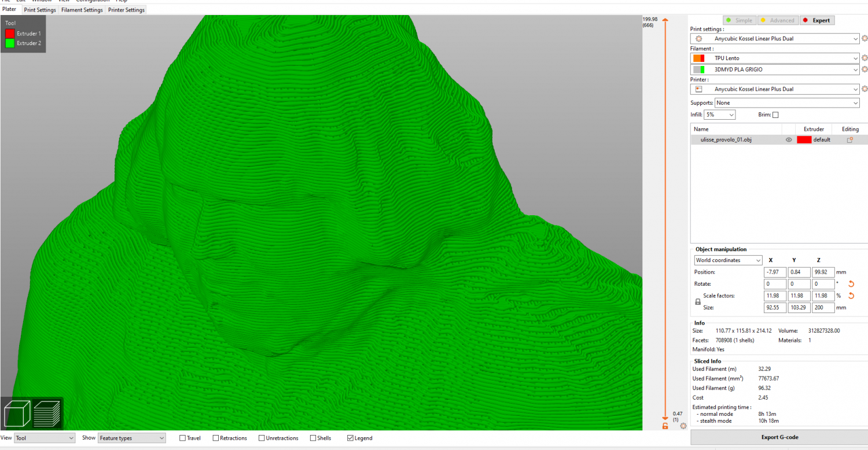The height and width of the screenshot is (450, 868).
Task: Click the gear icon beside TPU Lento filament
Action: 865,58
